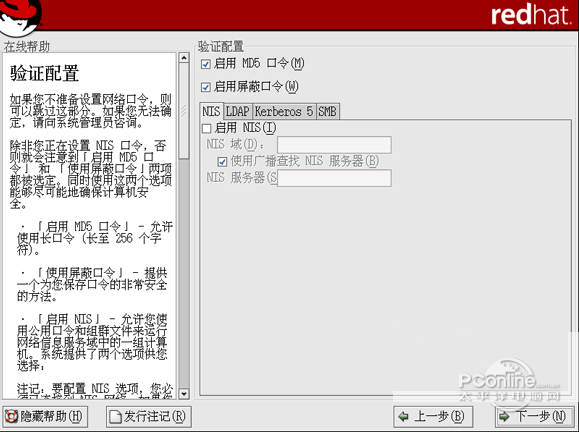Screen dimensions: 579x432
Task: Switch to the NIS tab
Action: coord(211,111)
